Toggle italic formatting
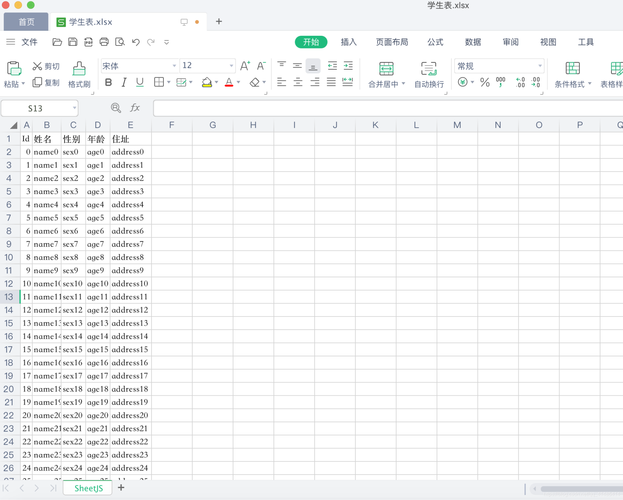 click(x=124, y=82)
